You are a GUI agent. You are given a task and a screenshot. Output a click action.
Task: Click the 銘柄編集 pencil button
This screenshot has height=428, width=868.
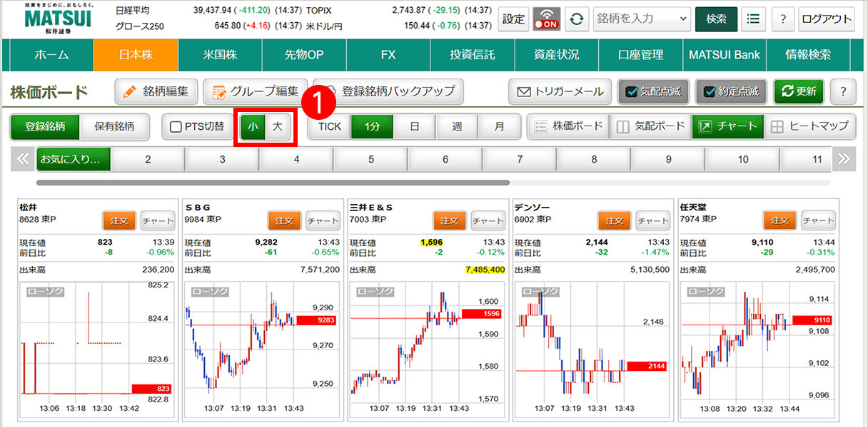pos(156,91)
